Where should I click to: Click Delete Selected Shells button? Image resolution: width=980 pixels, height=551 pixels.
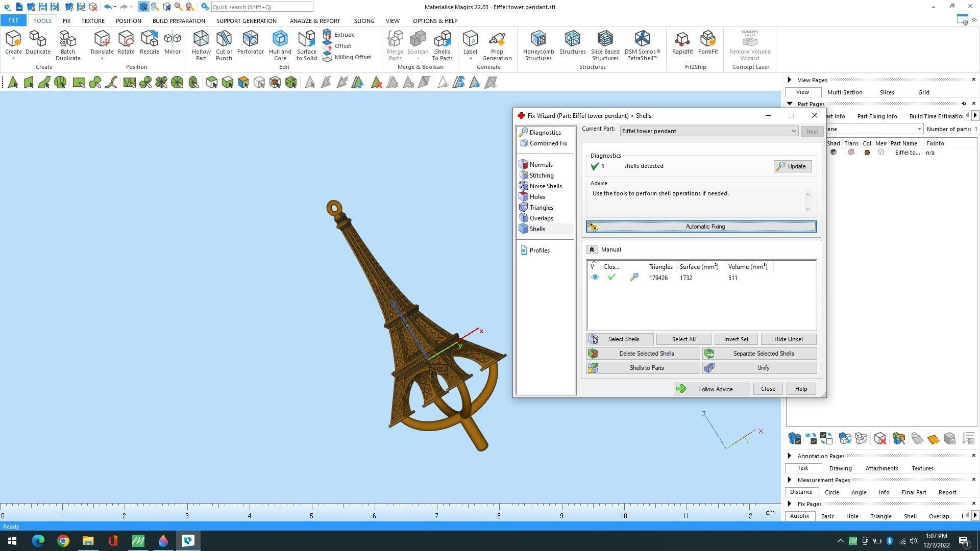pos(643,354)
